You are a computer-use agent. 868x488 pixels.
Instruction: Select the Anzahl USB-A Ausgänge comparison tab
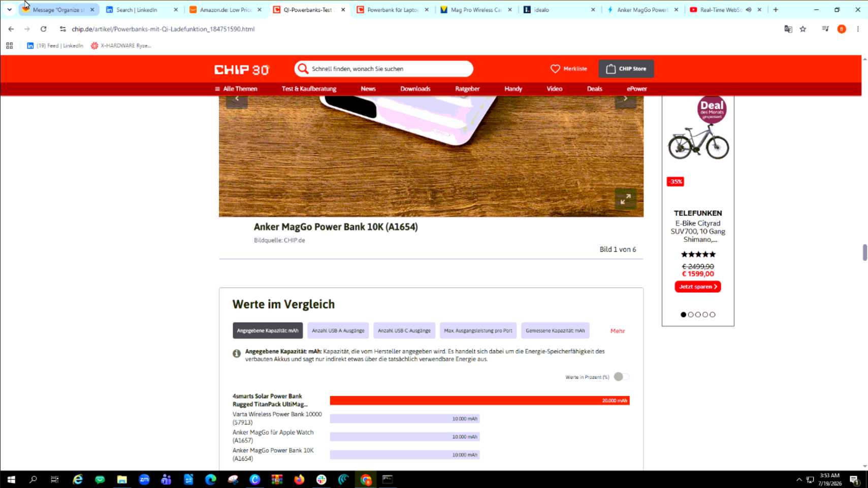tap(338, 331)
